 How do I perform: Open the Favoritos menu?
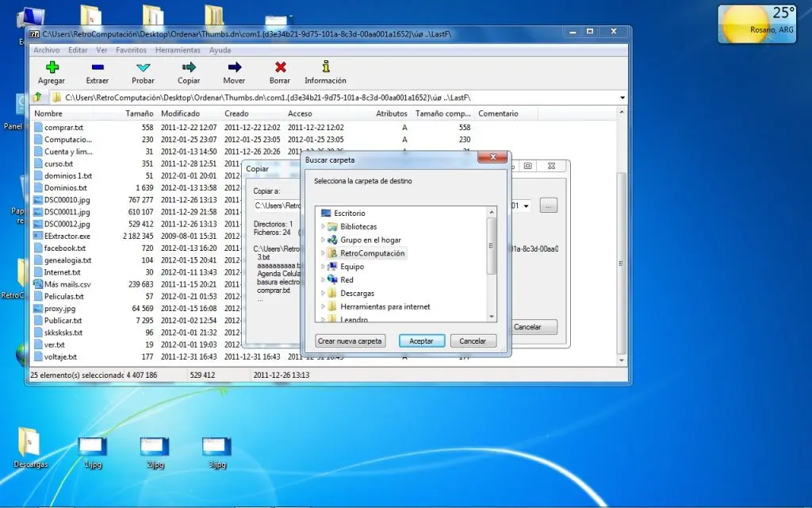131,50
